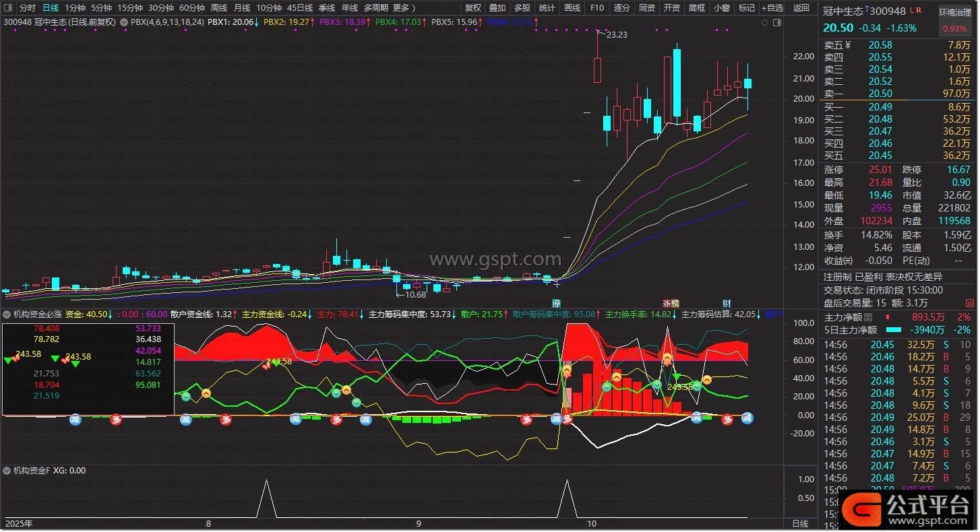The height and width of the screenshot is (532, 980).
Task: Click the 主力净额 detail list icon
Action: (868, 317)
